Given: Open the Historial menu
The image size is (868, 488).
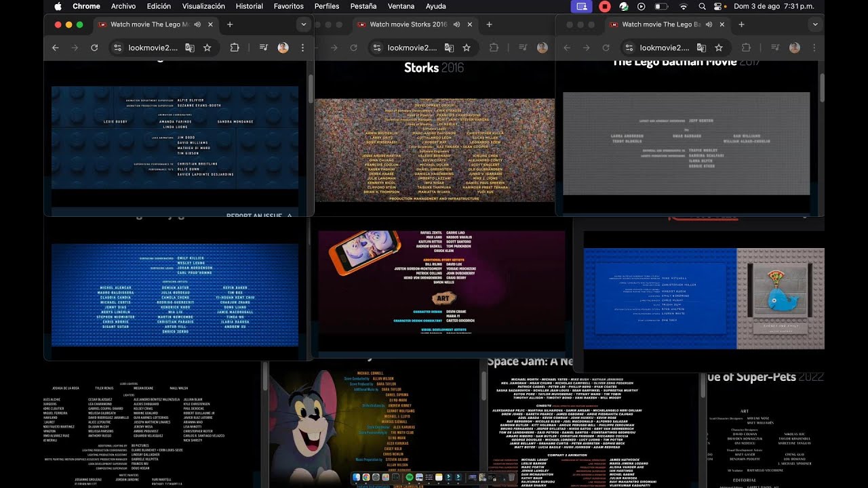Looking at the screenshot, I should [250, 6].
